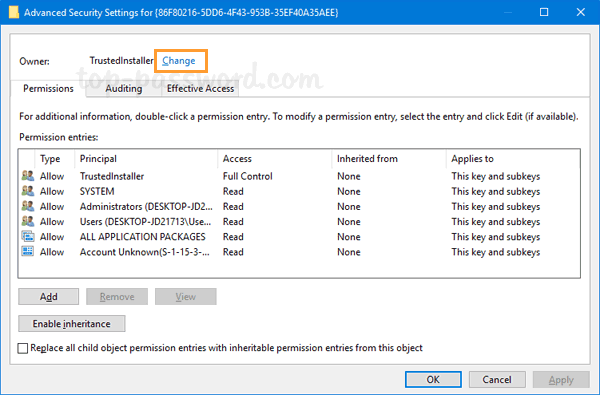This screenshot has height=395, width=600.
Task: Select the Permissions tab
Action: pos(48,88)
